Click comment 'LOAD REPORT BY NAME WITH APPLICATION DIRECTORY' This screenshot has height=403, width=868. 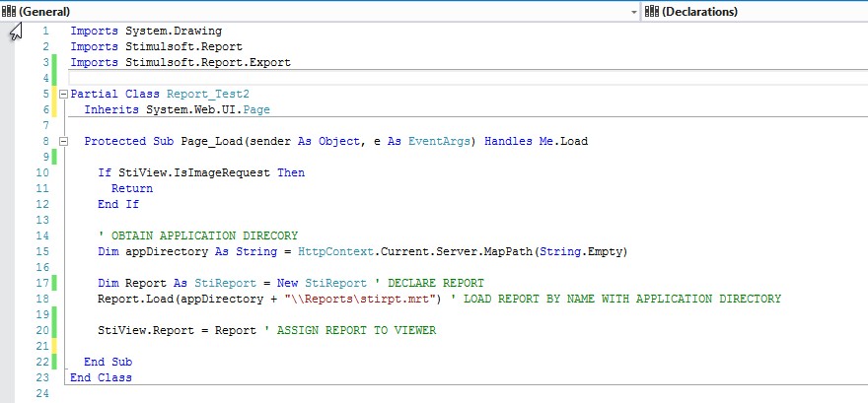tap(622, 300)
